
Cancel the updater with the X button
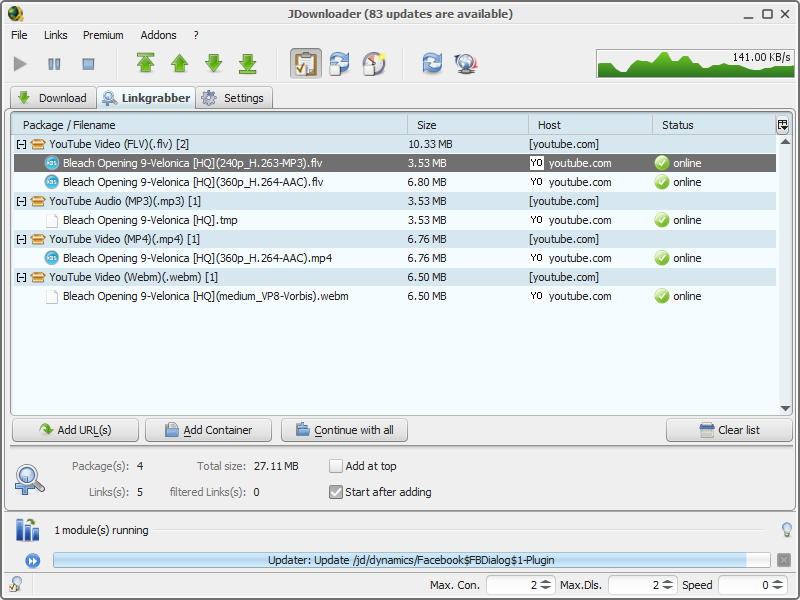coord(784,560)
